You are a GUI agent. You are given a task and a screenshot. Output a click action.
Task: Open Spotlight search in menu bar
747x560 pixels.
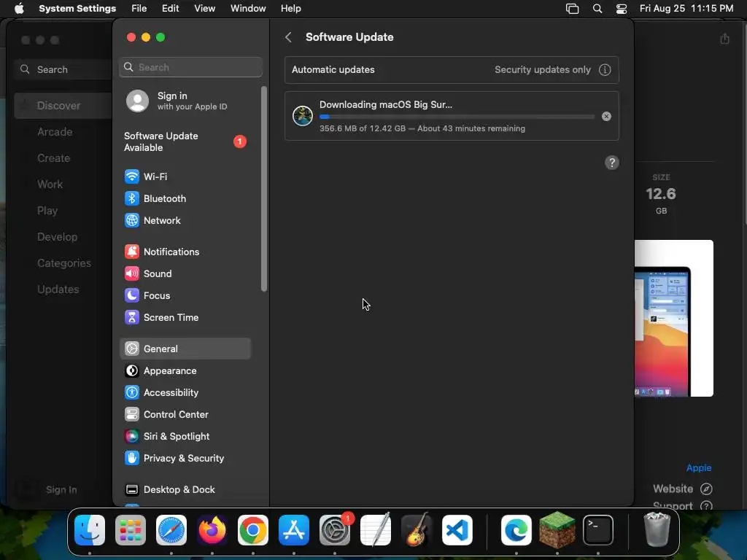coord(597,9)
